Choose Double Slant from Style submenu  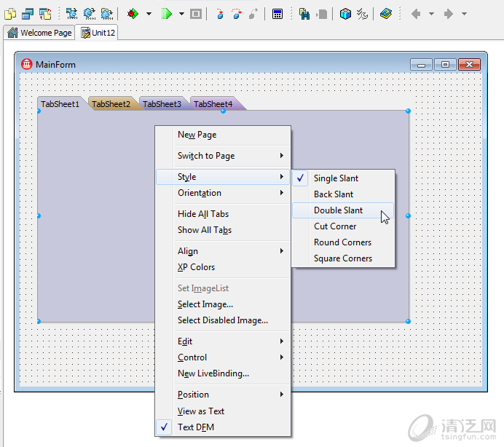[338, 210]
